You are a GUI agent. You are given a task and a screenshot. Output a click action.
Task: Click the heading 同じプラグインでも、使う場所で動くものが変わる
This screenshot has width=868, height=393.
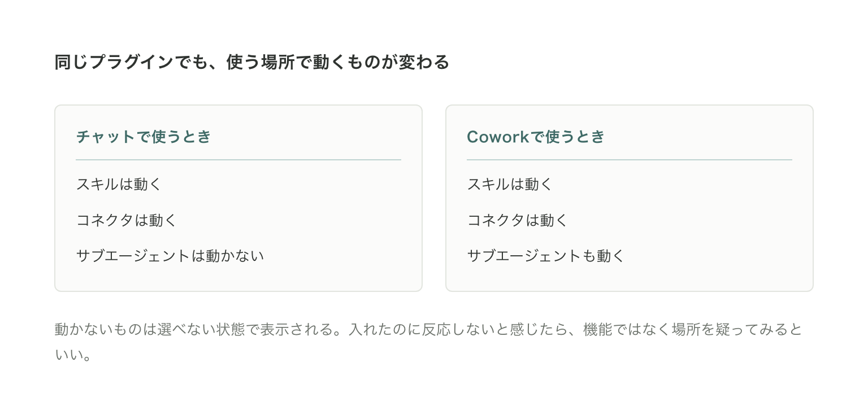[x=252, y=62]
